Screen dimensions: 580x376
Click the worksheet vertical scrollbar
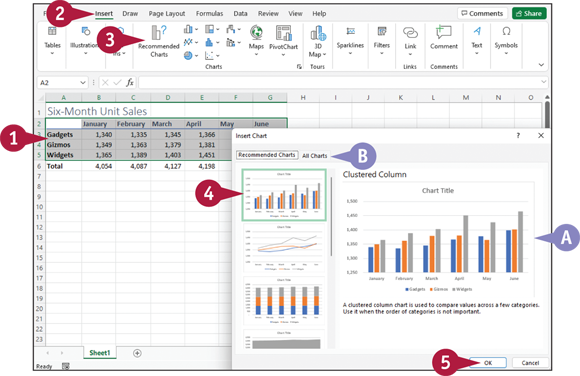pyautogui.click(x=547, y=115)
